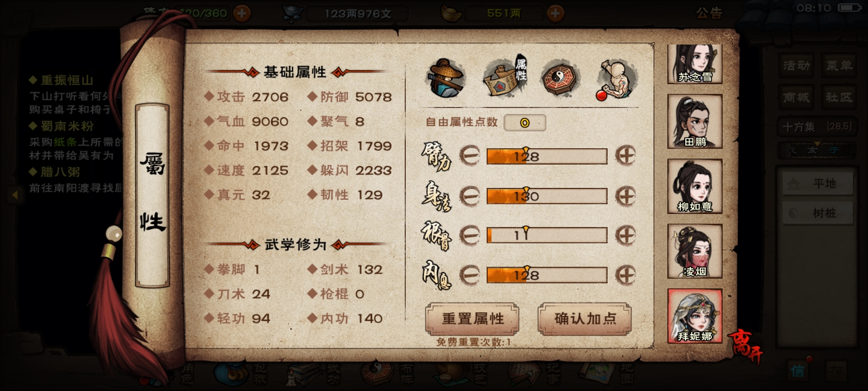
Task: Click the 确认加点 confirm button
Action: tap(585, 319)
